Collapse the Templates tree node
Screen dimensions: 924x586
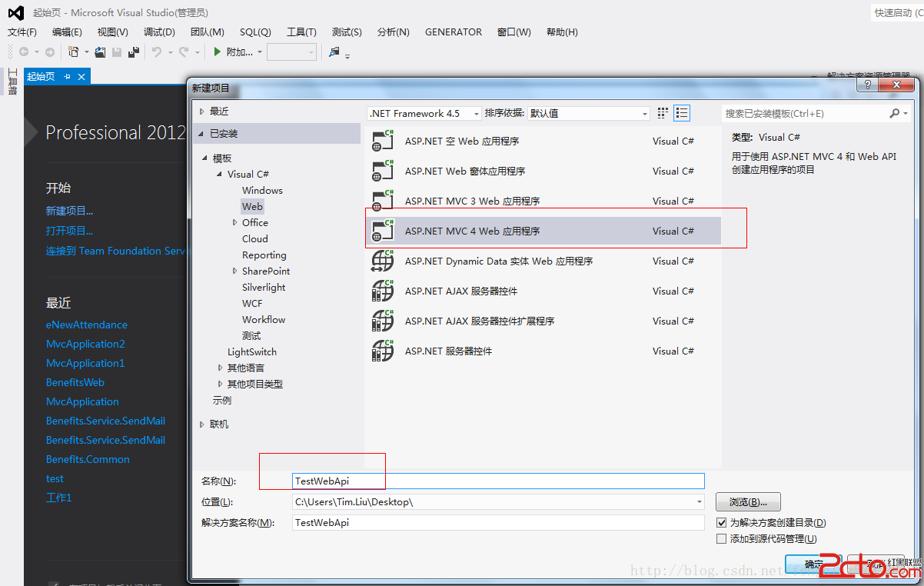point(205,158)
